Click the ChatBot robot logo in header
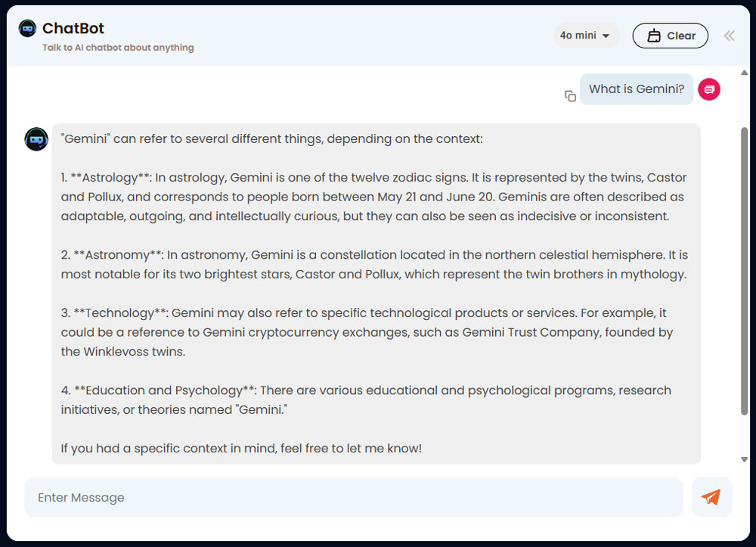 (27, 29)
